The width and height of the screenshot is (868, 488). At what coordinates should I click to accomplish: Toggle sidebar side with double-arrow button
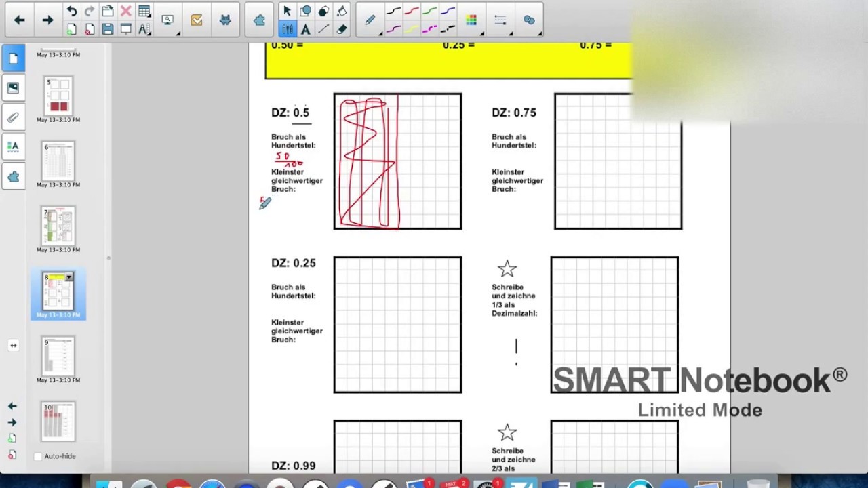(13, 345)
